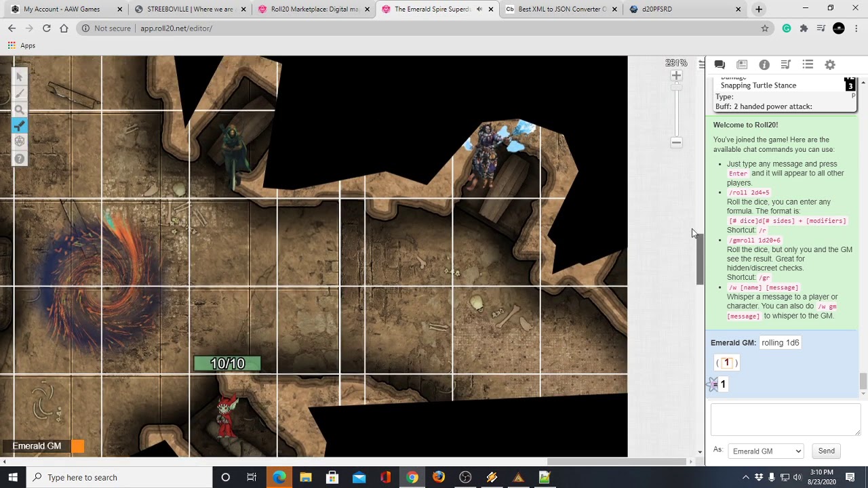Open the Art Library tab
Viewport: 868px width, 488px height.
pyautogui.click(x=742, y=64)
